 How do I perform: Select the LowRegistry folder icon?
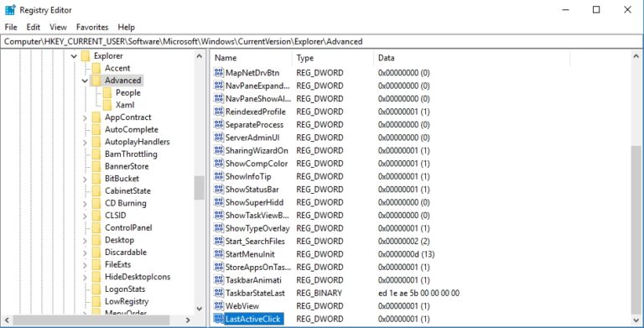tap(96, 302)
